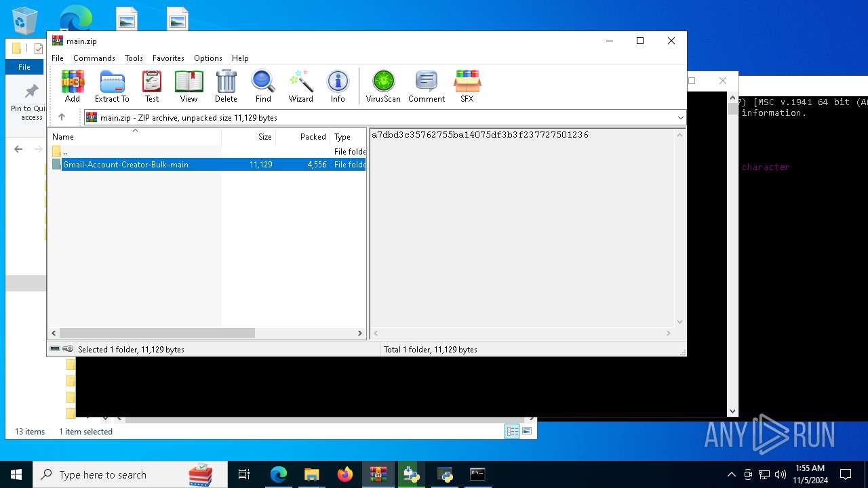Open the notification center

pyautogui.click(x=846, y=474)
